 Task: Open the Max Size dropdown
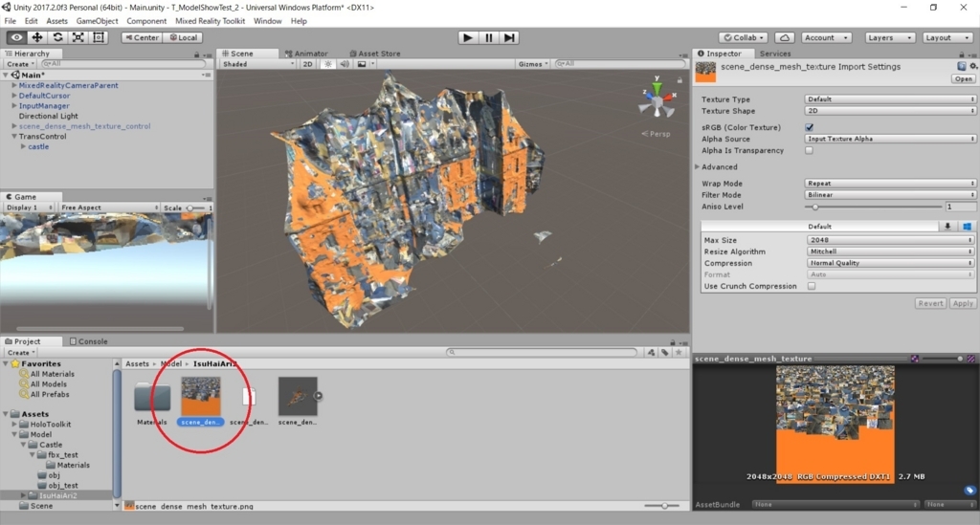tap(890, 240)
